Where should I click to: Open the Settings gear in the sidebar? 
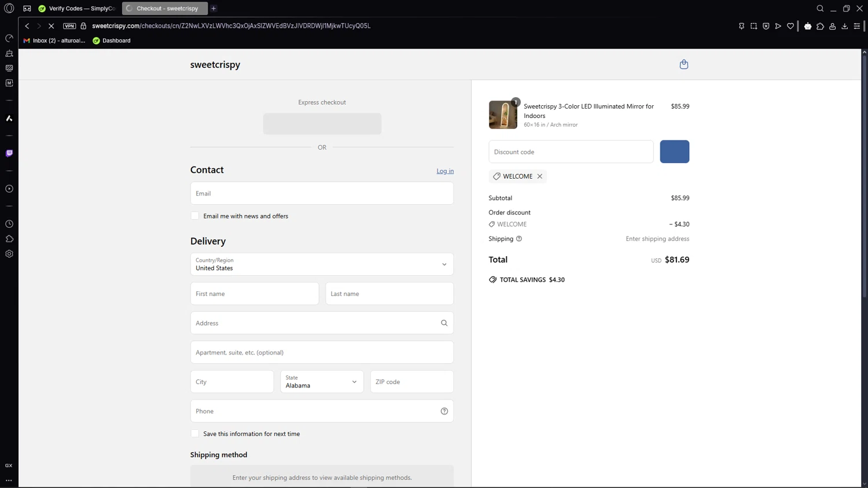coord(9,254)
